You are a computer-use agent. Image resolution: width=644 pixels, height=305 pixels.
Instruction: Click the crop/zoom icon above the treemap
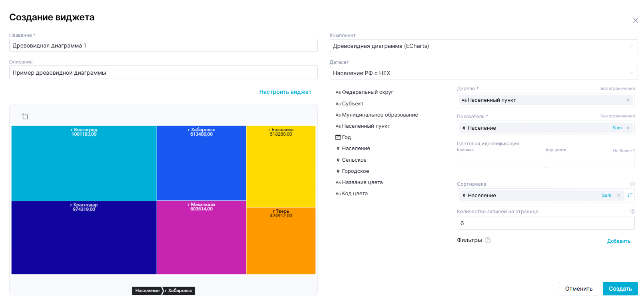click(x=25, y=117)
